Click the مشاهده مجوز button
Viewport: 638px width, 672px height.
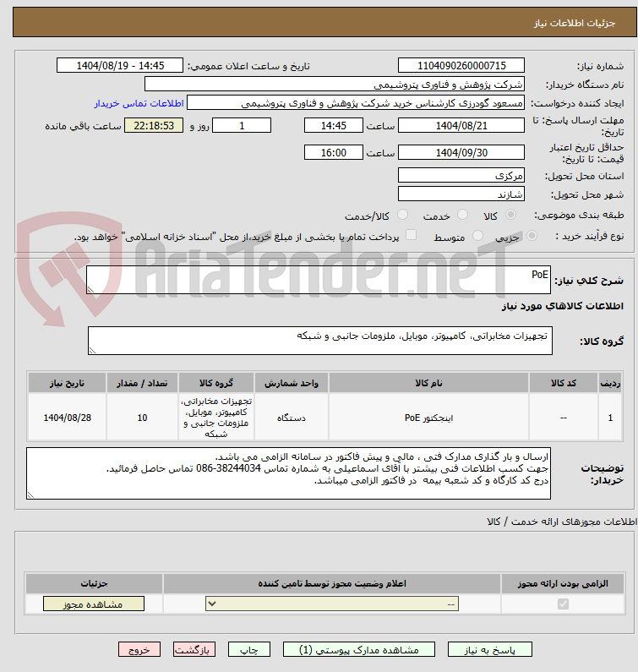(94, 604)
